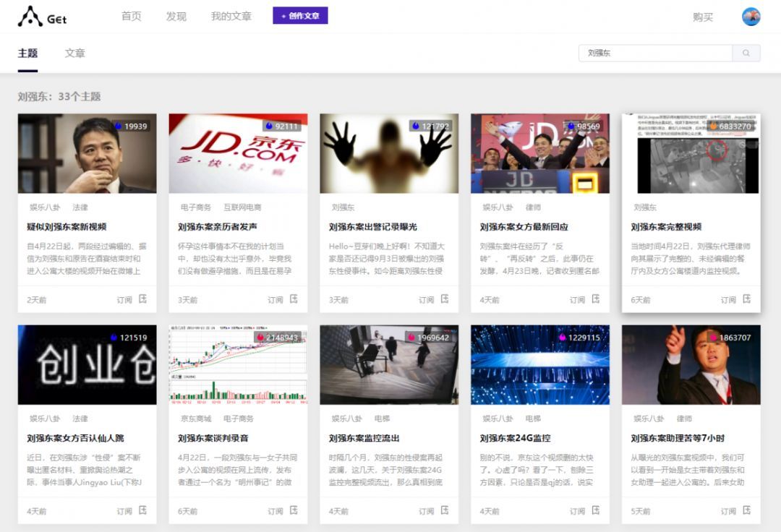Open the stock chart thumbnail

click(238, 365)
